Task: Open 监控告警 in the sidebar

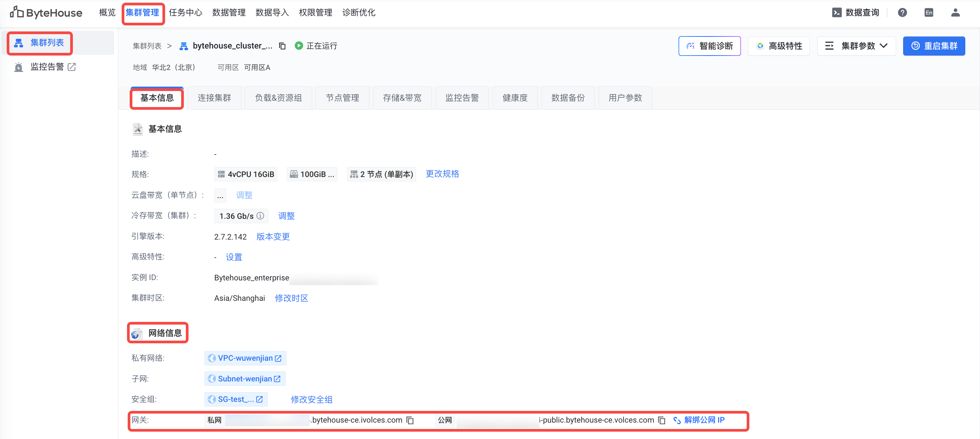Action: coord(47,67)
